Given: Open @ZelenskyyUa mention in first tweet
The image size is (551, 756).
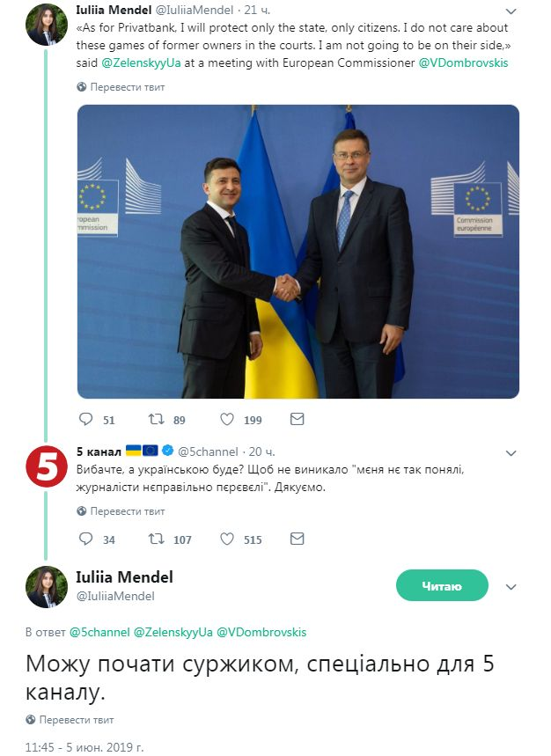Looking at the screenshot, I should coord(141,63).
